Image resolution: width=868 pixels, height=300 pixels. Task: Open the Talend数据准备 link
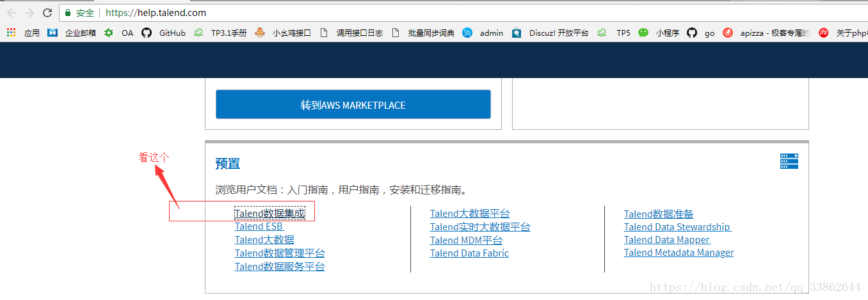pyautogui.click(x=659, y=214)
